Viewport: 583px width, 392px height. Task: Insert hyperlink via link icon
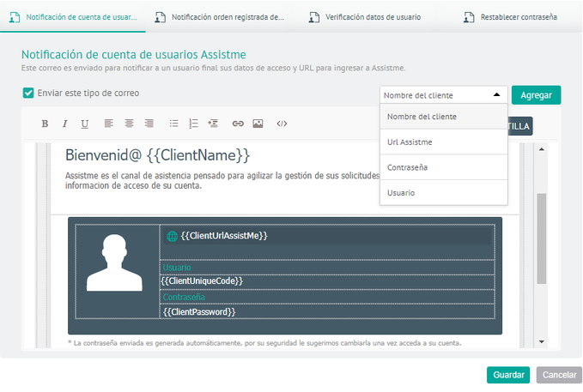pos(238,124)
